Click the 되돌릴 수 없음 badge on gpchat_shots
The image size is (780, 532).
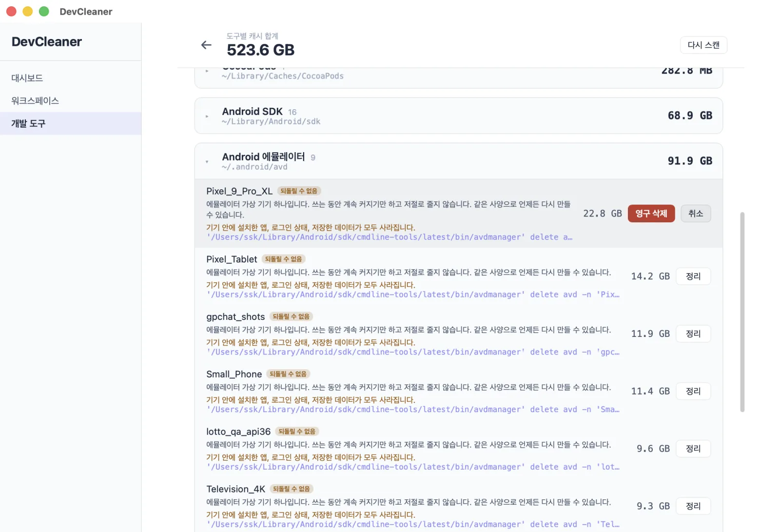(x=291, y=317)
